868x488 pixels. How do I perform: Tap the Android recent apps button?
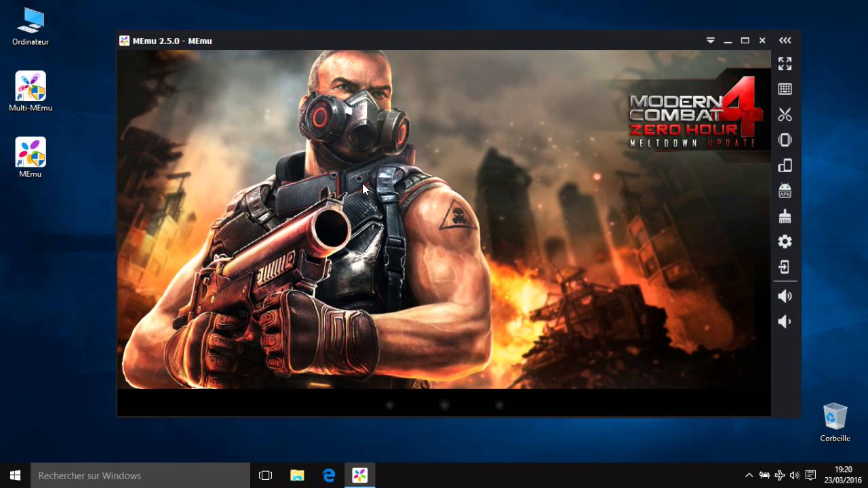pos(498,405)
